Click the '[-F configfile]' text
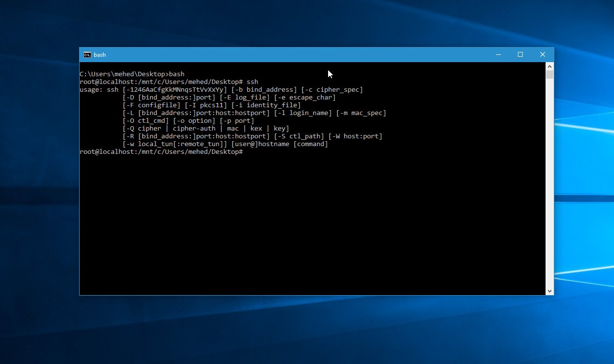614x364 pixels. pos(151,105)
